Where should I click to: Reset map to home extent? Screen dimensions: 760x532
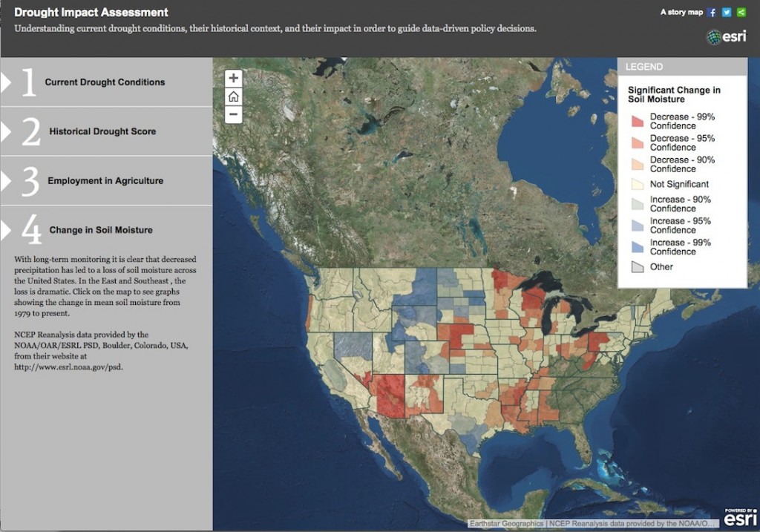coord(234,96)
